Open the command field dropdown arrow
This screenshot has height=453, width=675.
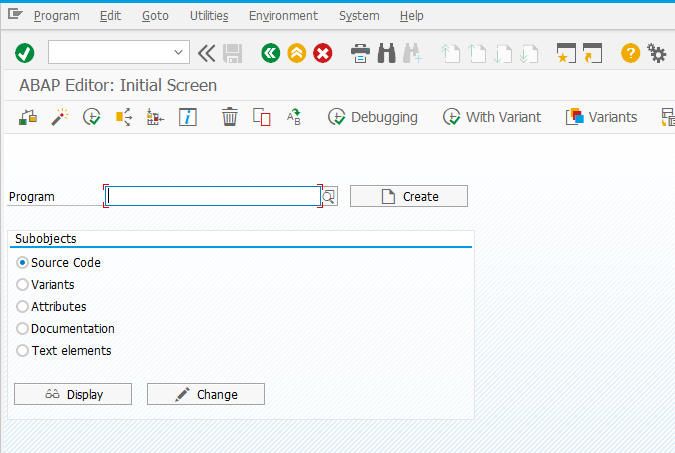tap(178, 53)
